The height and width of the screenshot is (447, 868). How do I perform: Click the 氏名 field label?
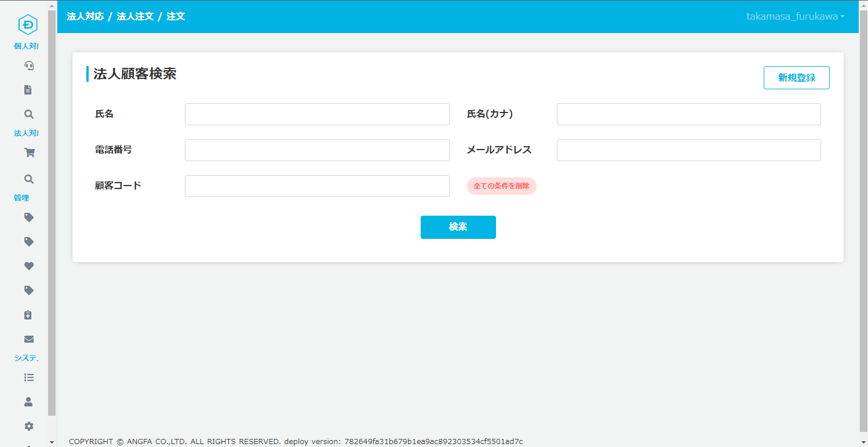104,114
